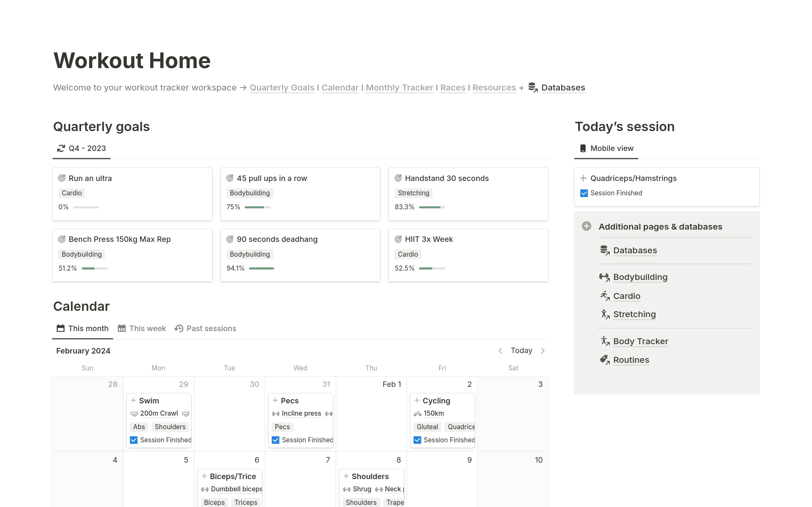Click the Databases stack icon in header
This screenshot has width=812, height=507.
point(533,88)
